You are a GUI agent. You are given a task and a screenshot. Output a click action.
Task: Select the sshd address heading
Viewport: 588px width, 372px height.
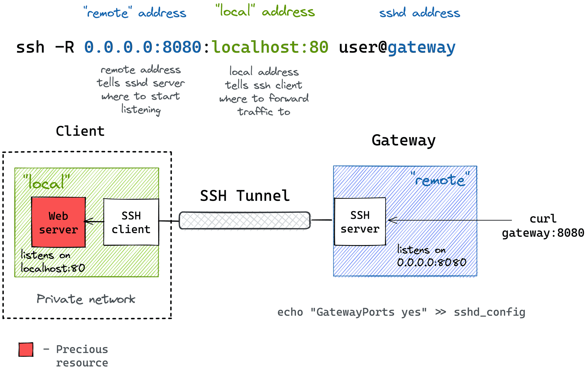tap(420, 12)
